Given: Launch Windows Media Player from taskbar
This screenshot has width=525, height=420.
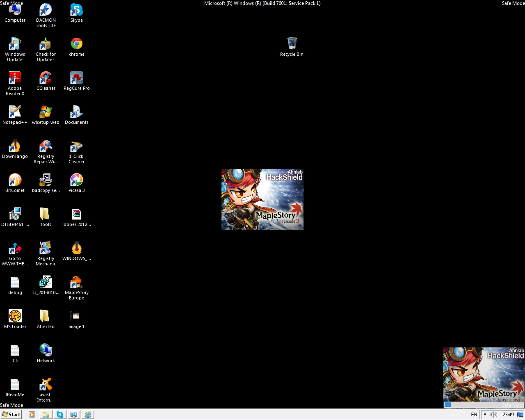Looking at the screenshot, I should tap(32, 415).
